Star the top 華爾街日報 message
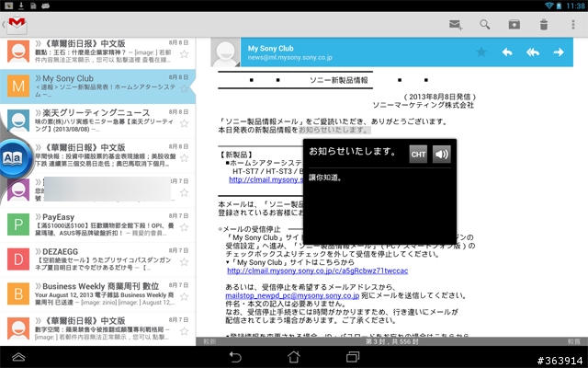The image size is (588, 368). tap(184, 54)
